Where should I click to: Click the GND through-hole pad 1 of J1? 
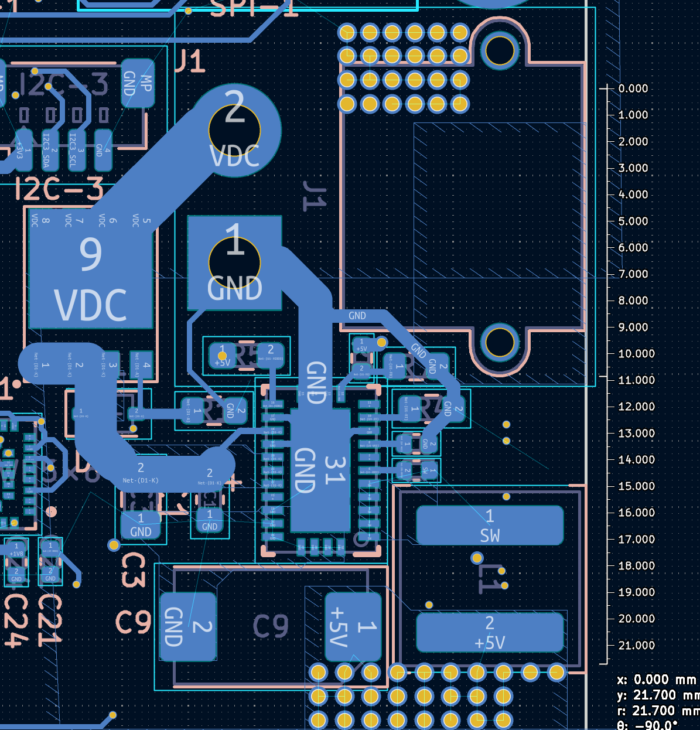pos(234,265)
